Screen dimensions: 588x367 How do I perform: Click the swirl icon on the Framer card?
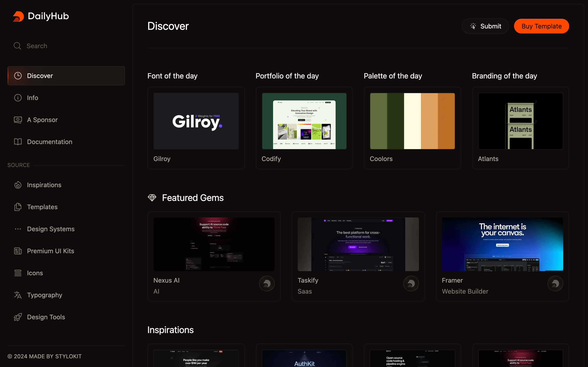[556, 283]
